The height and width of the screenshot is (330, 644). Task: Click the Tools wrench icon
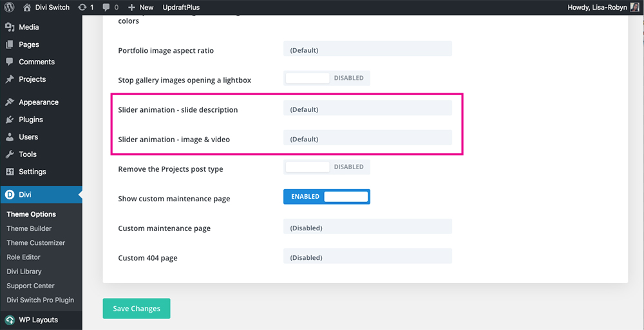pyautogui.click(x=10, y=154)
